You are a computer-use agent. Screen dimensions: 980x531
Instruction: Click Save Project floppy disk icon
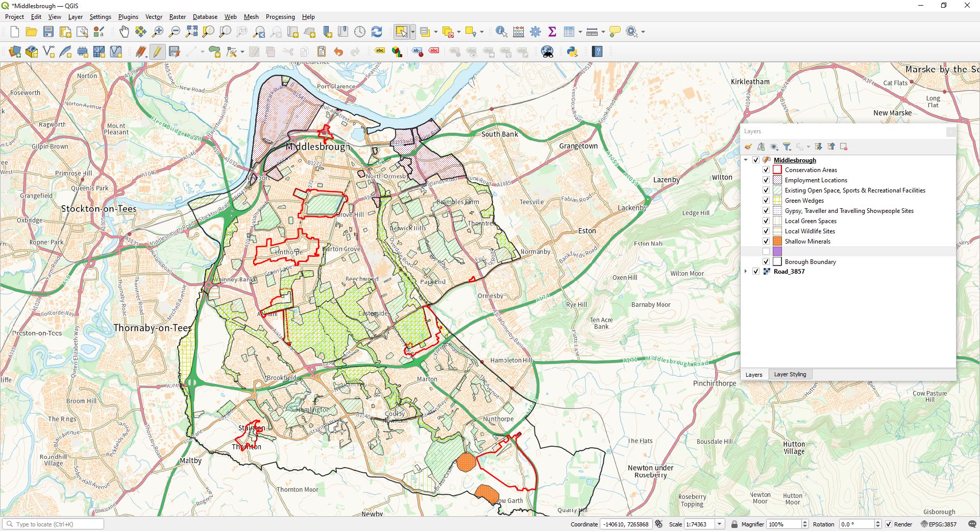click(48, 32)
